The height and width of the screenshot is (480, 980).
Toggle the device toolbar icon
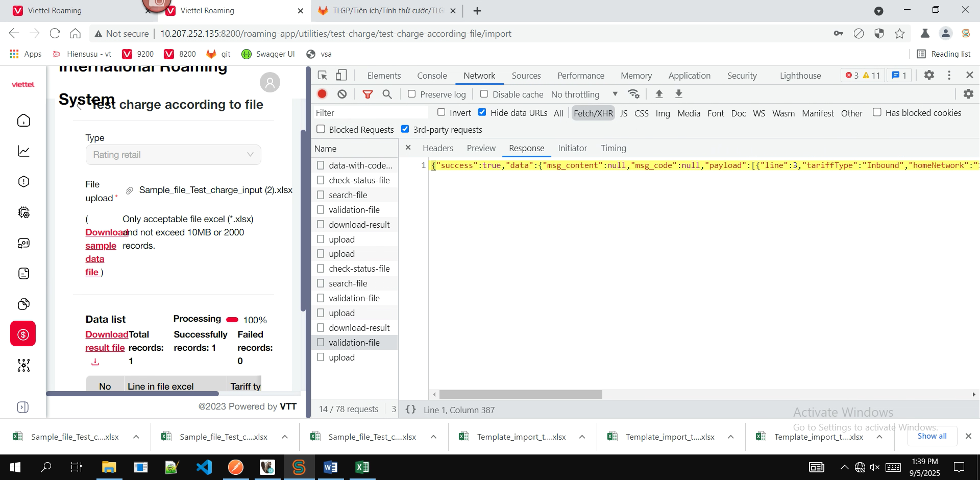(341, 76)
